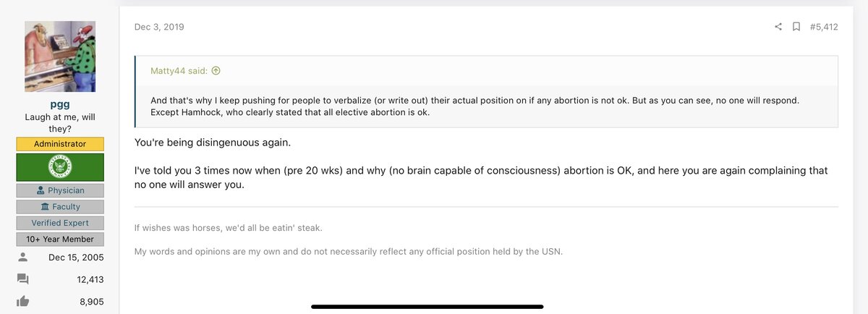
Task: Jump to the quoted post via the arrow icon
Action: [216, 70]
